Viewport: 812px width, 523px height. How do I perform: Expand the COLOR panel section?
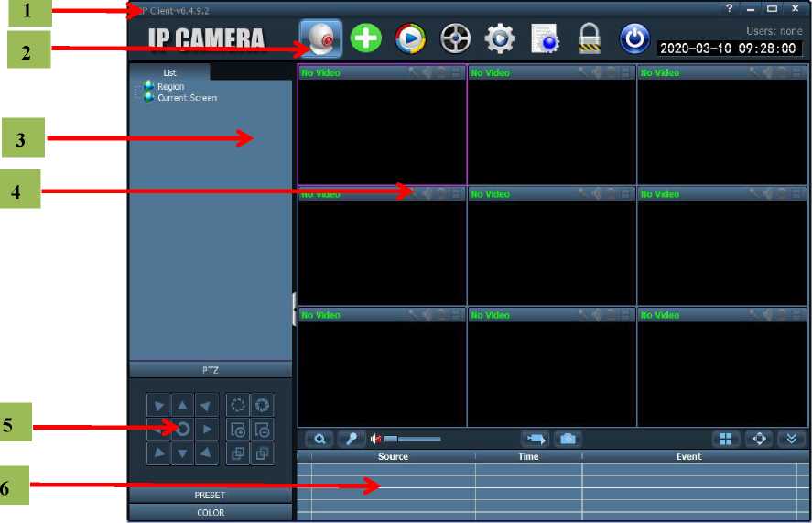210,513
